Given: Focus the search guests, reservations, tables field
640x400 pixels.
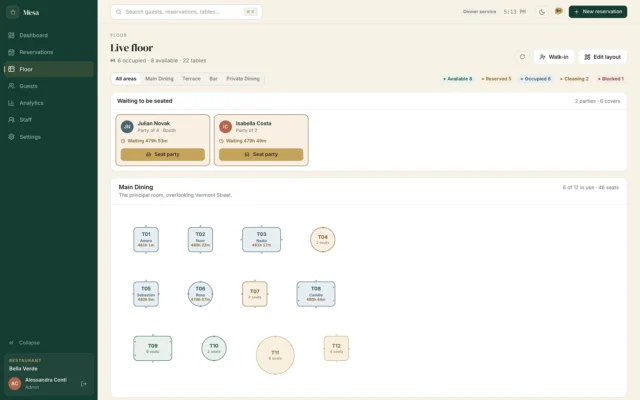Looking at the screenshot, I should click(x=186, y=12).
